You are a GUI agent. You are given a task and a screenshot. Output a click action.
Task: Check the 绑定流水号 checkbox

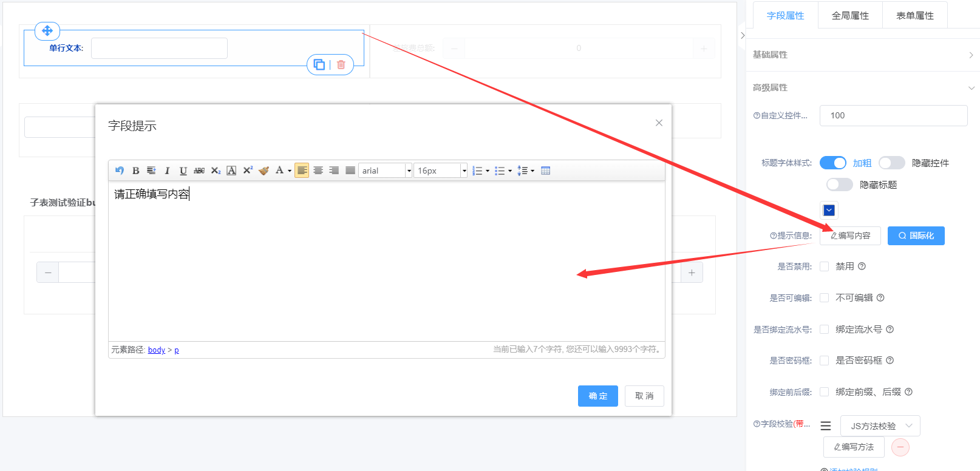coord(825,330)
